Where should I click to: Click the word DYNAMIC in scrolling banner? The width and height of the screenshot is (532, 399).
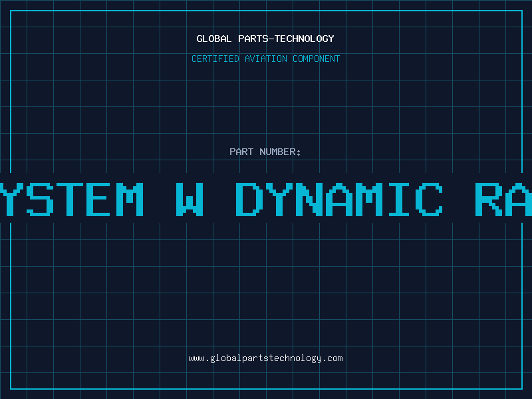(x=339, y=199)
